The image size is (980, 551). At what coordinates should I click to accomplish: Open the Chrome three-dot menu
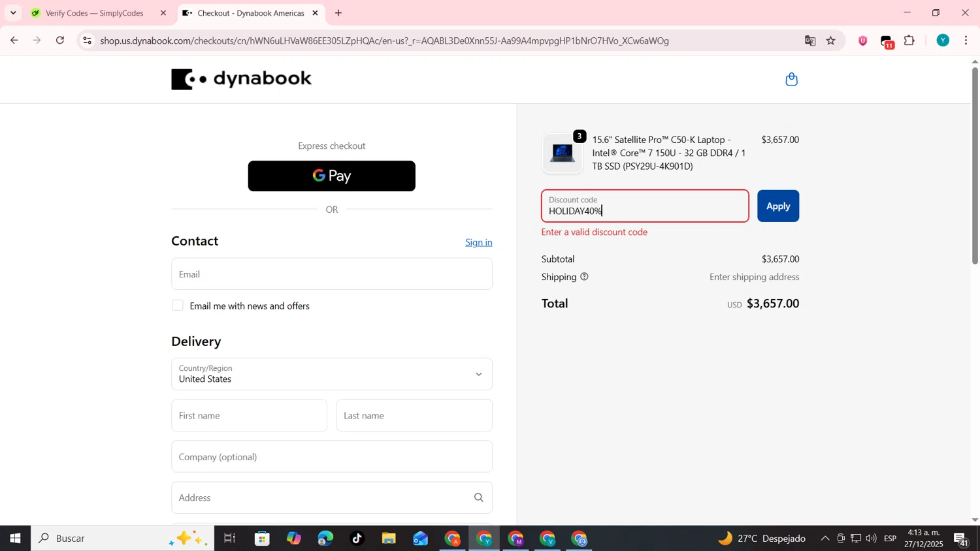966,40
